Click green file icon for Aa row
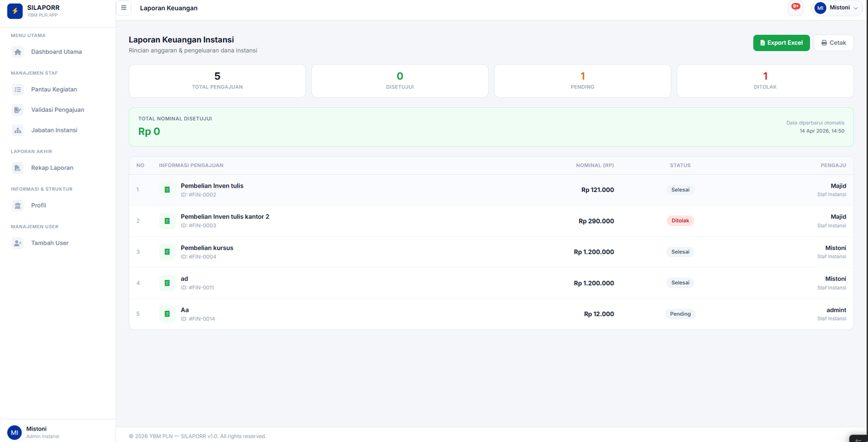The image size is (868, 442). click(167, 314)
